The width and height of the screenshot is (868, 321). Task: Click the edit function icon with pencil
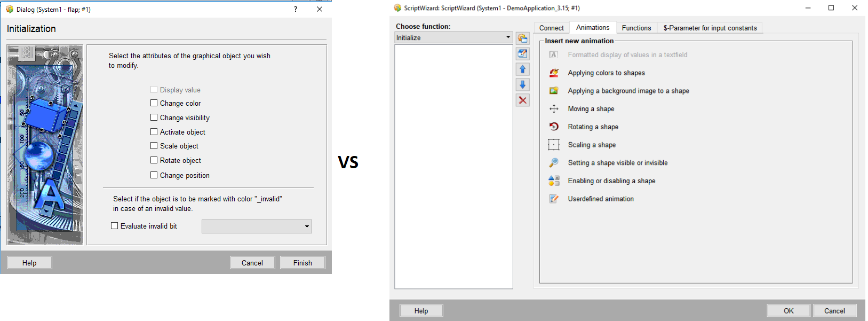pyautogui.click(x=522, y=54)
